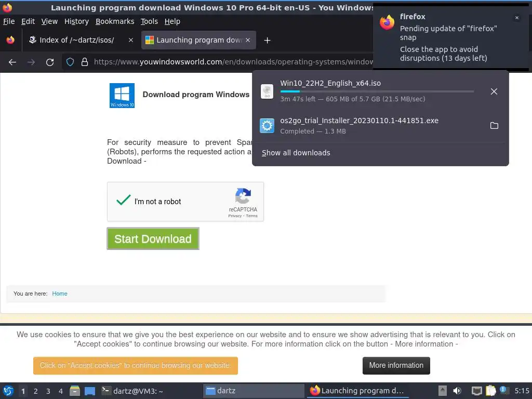Click the padlock site security icon

(x=85, y=62)
